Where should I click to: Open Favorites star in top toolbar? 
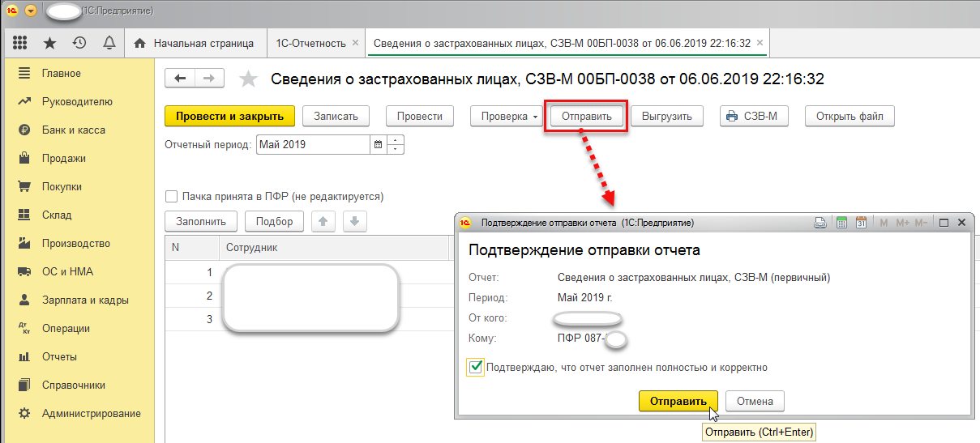49,43
